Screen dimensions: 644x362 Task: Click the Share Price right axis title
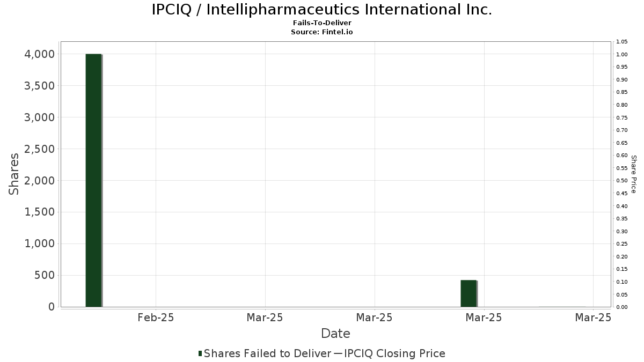634,174
